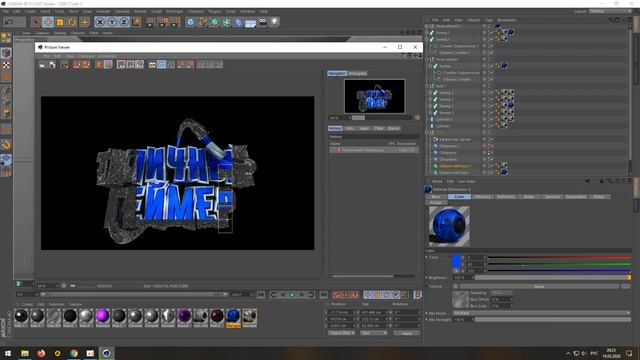Click Render View icon in main toolbar
The image size is (640, 360).
tap(151, 22)
